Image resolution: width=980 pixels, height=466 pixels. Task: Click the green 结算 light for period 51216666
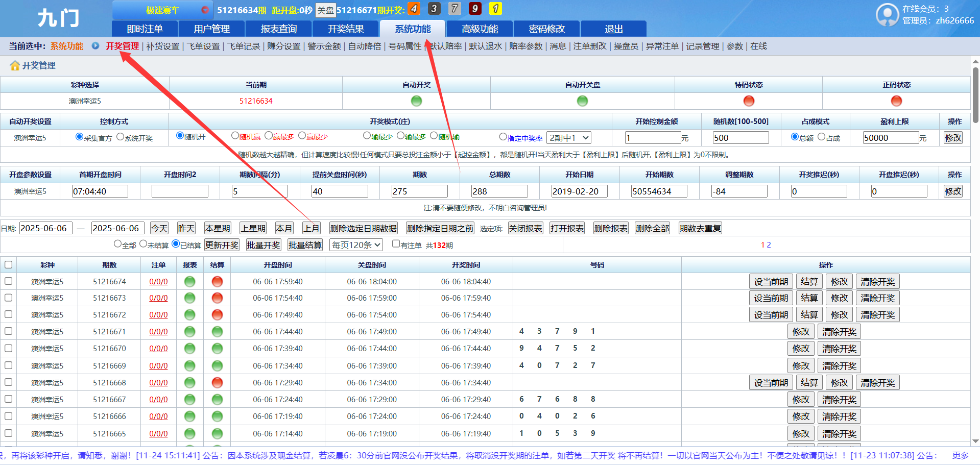pos(217,416)
